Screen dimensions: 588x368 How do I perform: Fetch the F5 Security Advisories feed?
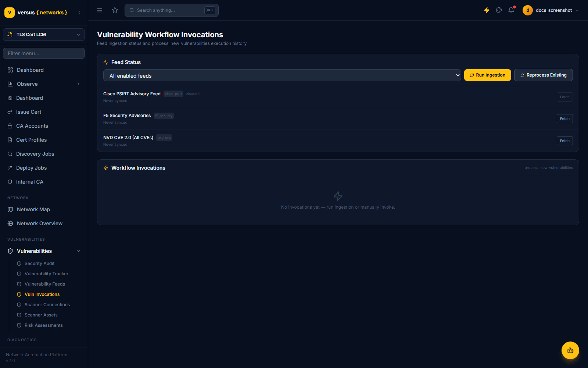point(564,119)
